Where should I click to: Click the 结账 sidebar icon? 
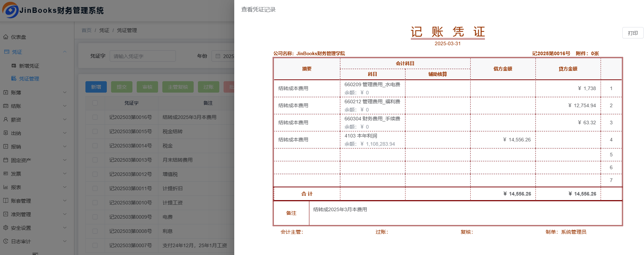(x=6, y=106)
